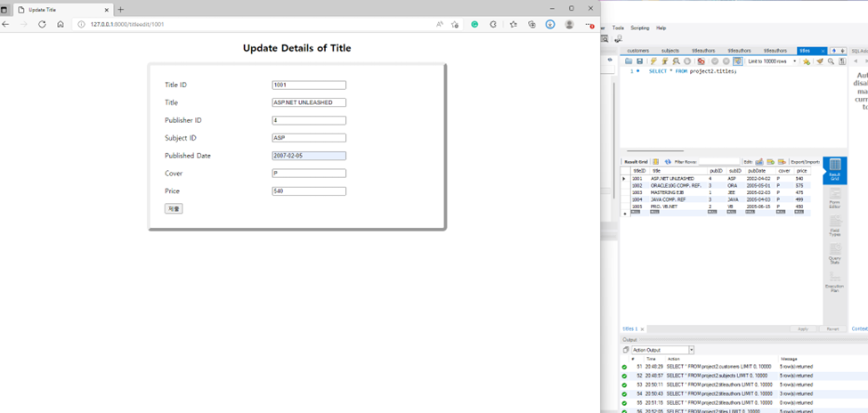This screenshot has height=413, width=868.
Task: Open Limit to 10000 rows dropdown
Action: [x=772, y=61]
